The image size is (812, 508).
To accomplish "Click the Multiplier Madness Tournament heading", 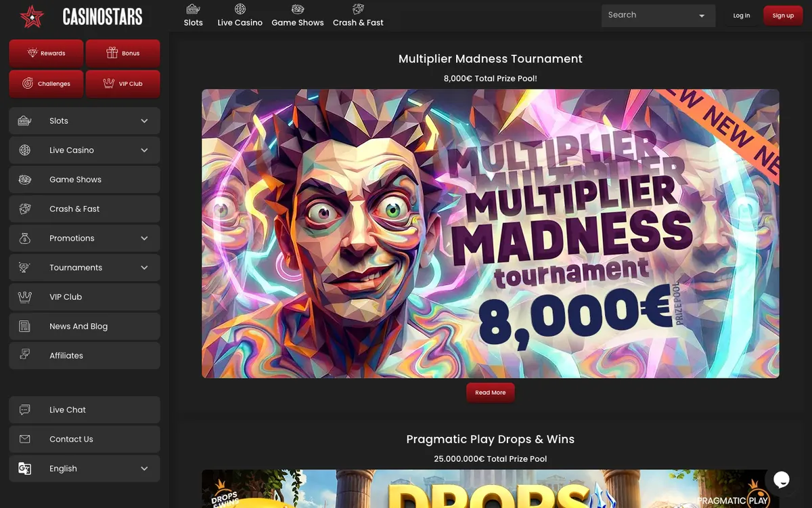I will pyautogui.click(x=491, y=59).
